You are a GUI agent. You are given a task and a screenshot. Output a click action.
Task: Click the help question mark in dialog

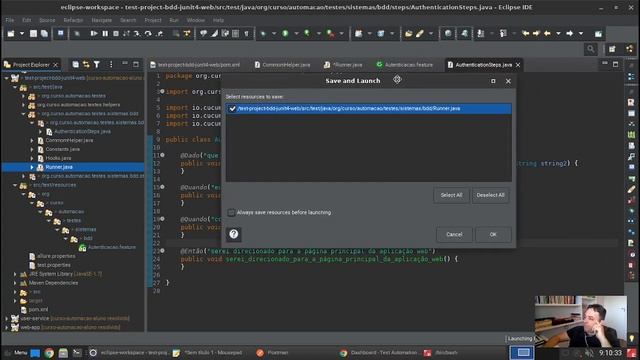tap(233, 234)
